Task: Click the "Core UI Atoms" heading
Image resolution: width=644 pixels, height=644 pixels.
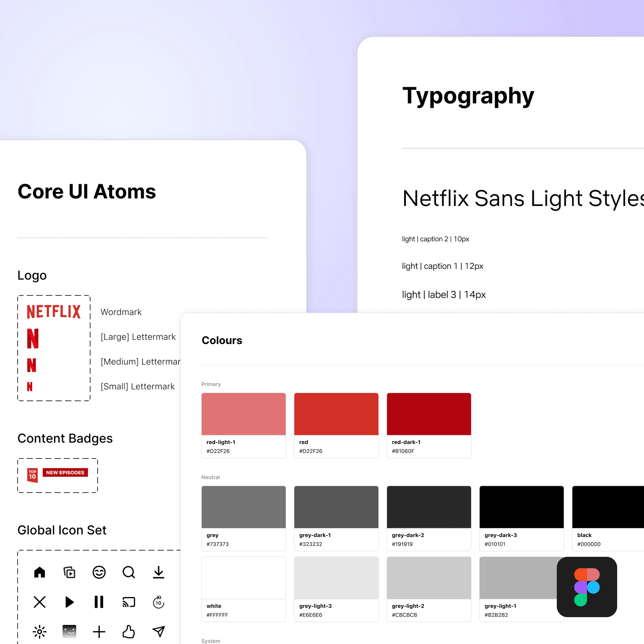Action: coord(87,192)
